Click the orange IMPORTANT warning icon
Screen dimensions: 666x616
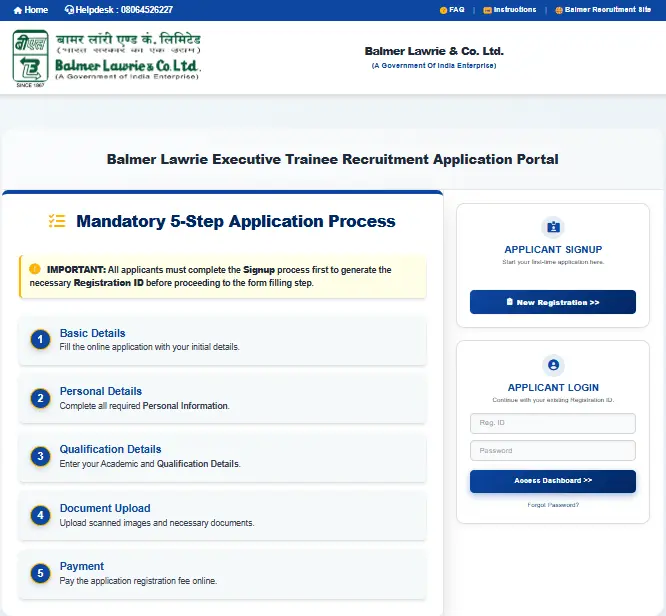coord(35,269)
